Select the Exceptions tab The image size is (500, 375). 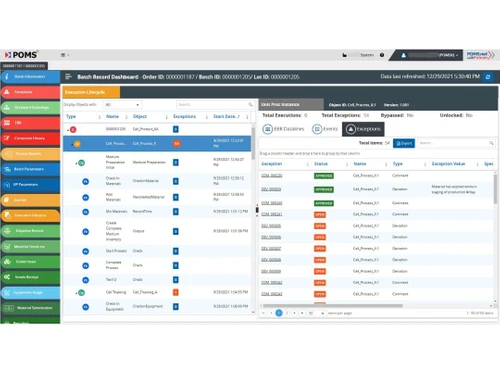363,129
